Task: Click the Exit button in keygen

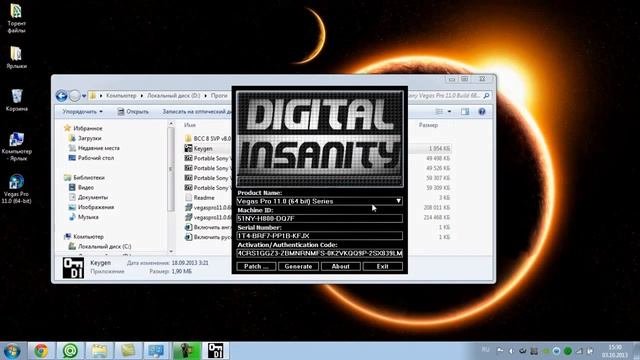Action: pyautogui.click(x=383, y=267)
